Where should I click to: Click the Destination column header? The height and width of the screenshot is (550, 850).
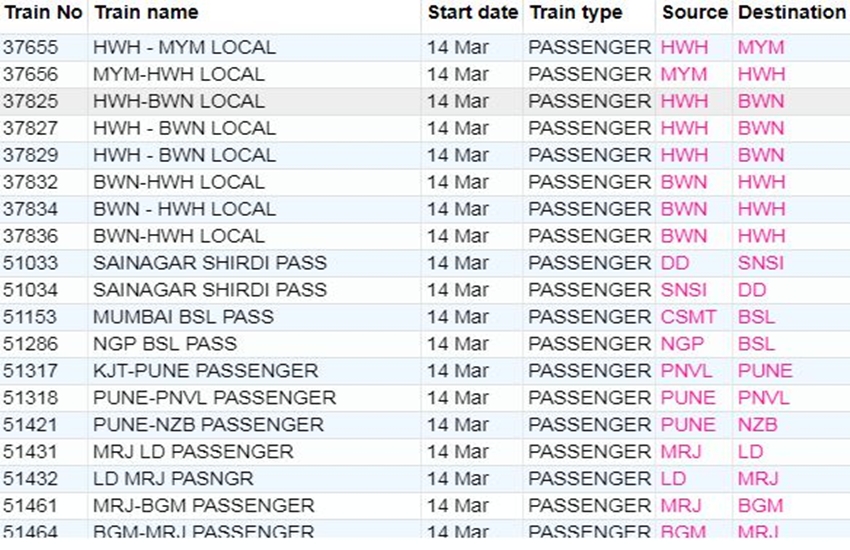(791, 13)
